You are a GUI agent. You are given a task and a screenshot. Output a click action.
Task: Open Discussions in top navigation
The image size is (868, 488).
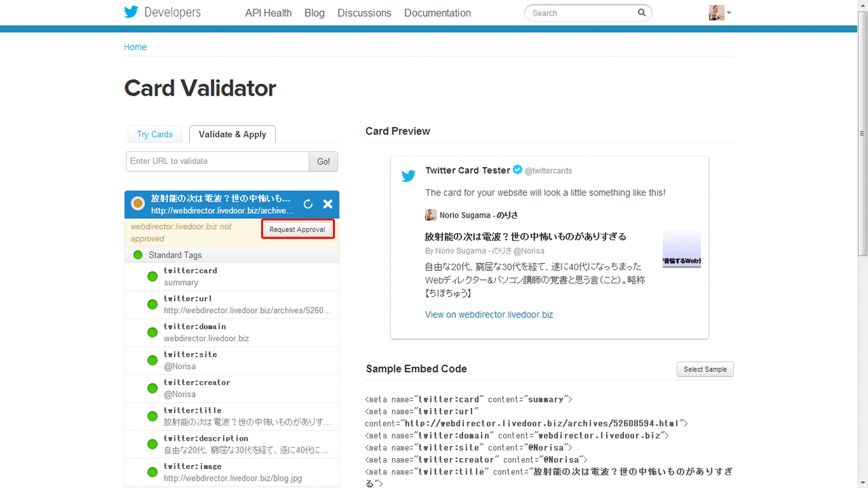pyautogui.click(x=364, y=13)
